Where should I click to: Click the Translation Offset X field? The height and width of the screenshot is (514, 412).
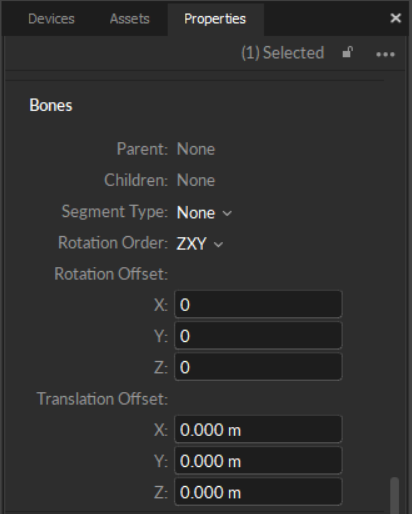(x=258, y=429)
